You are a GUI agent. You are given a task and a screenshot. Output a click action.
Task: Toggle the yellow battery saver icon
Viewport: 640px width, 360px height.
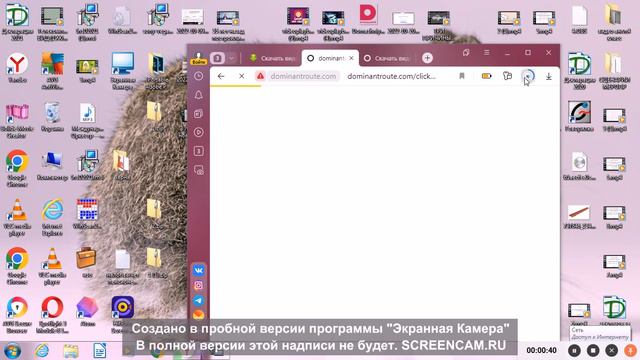point(487,76)
